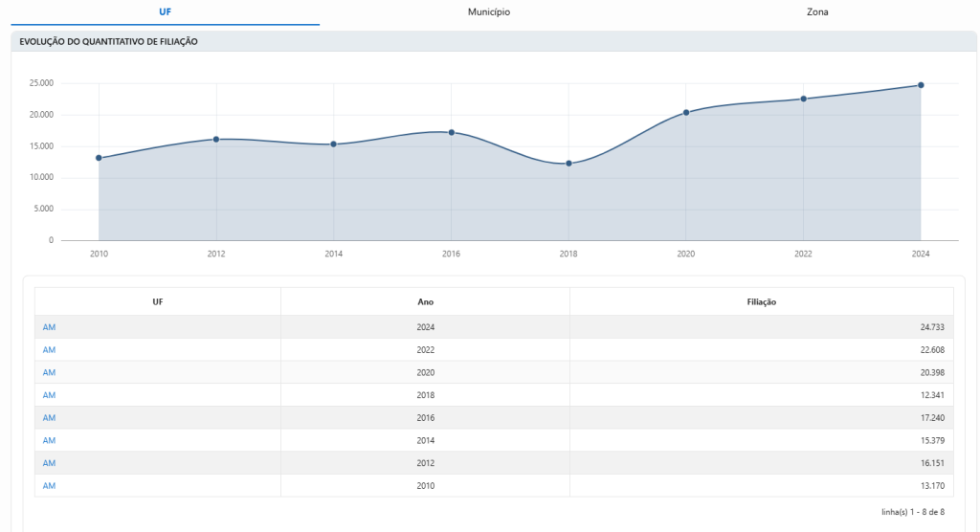This screenshot has width=980, height=532.
Task: Select the 2016 chart data point
Action: click(x=452, y=132)
